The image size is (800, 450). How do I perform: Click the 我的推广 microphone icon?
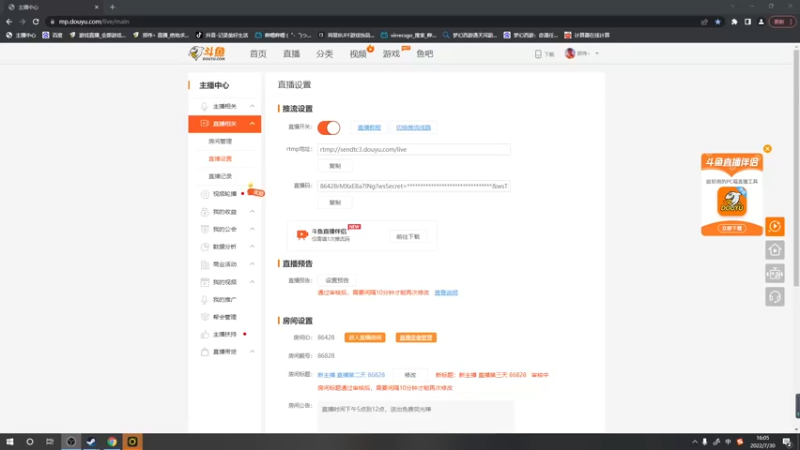(x=205, y=299)
